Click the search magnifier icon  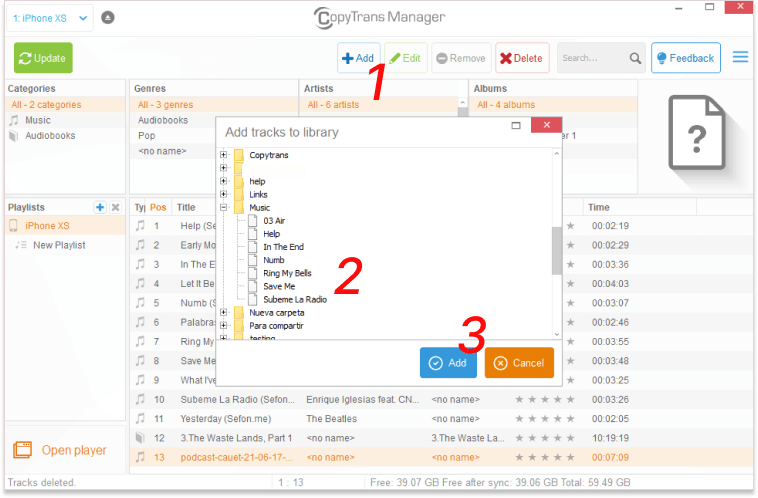pos(635,58)
